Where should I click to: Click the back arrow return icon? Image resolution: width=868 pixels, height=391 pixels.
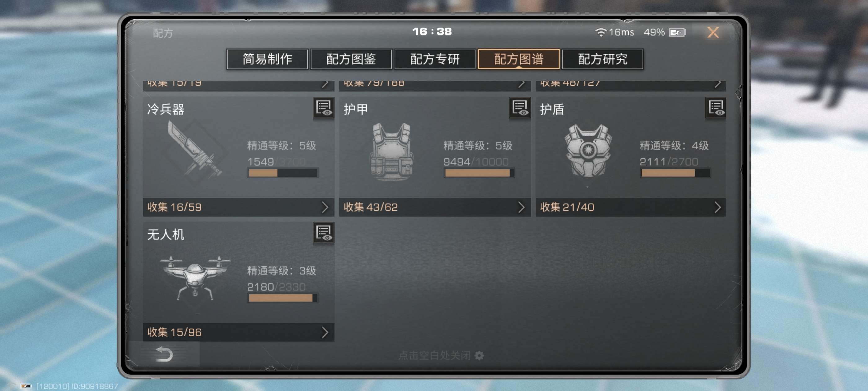click(164, 354)
